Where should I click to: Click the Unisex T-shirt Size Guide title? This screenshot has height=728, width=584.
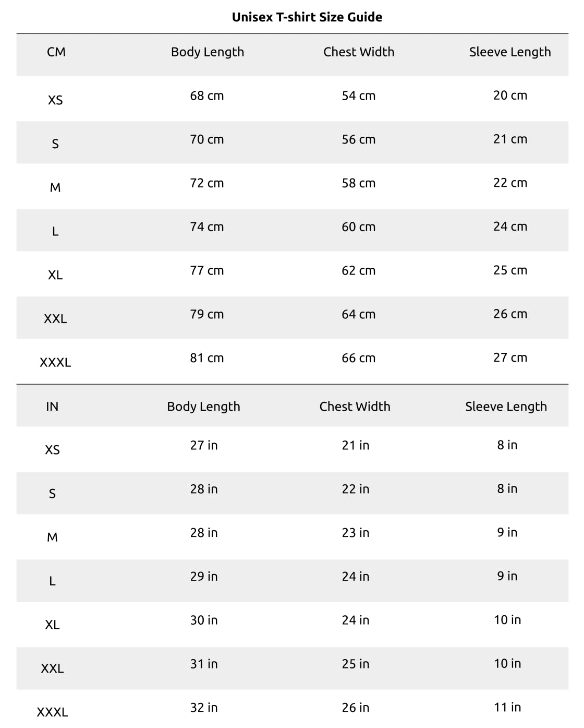(307, 17)
